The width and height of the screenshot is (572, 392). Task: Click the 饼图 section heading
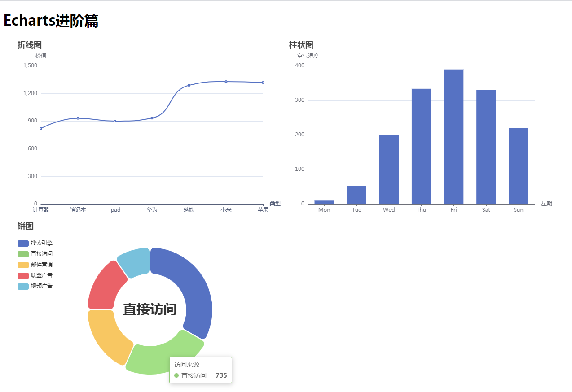click(26, 226)
